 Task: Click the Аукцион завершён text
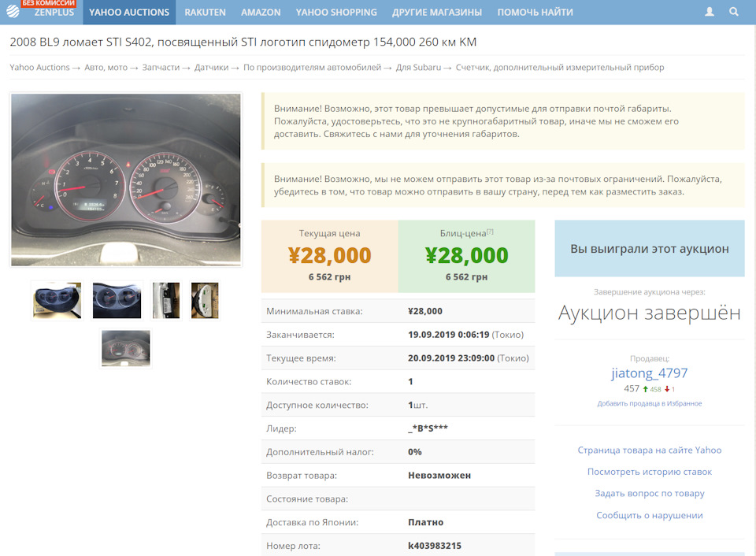pos(650,313)
